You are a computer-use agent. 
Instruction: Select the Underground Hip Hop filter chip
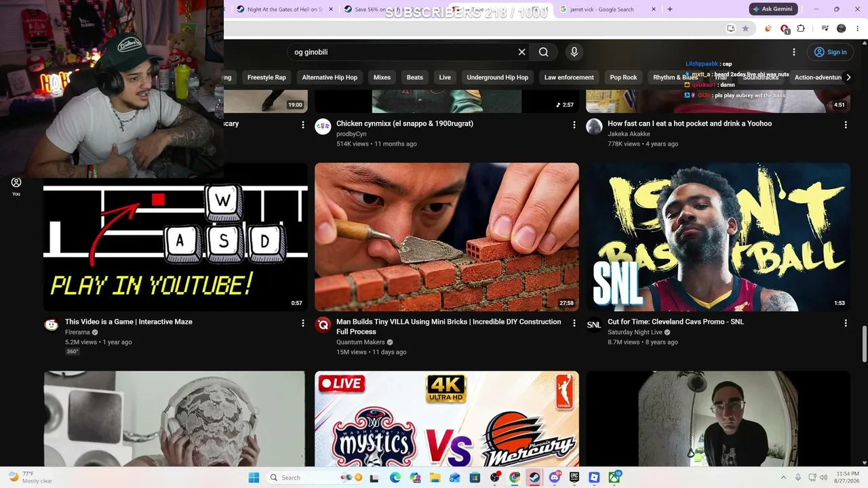[497, 77]
